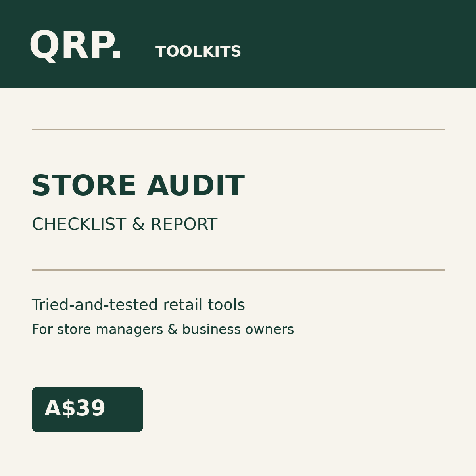Click the 'Tried-and-tested retail tools' text
Image resolution: width=476 pixels, height=476 pixels.
pos(138,305)
